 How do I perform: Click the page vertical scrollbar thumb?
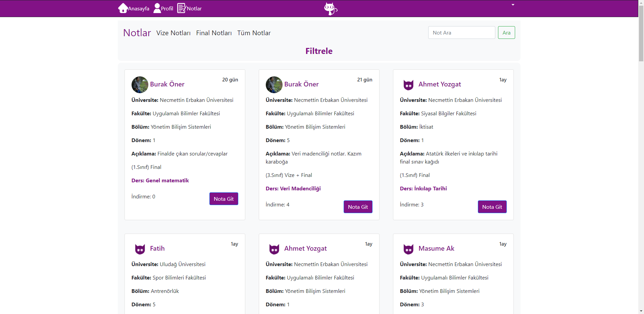point(641,34)
